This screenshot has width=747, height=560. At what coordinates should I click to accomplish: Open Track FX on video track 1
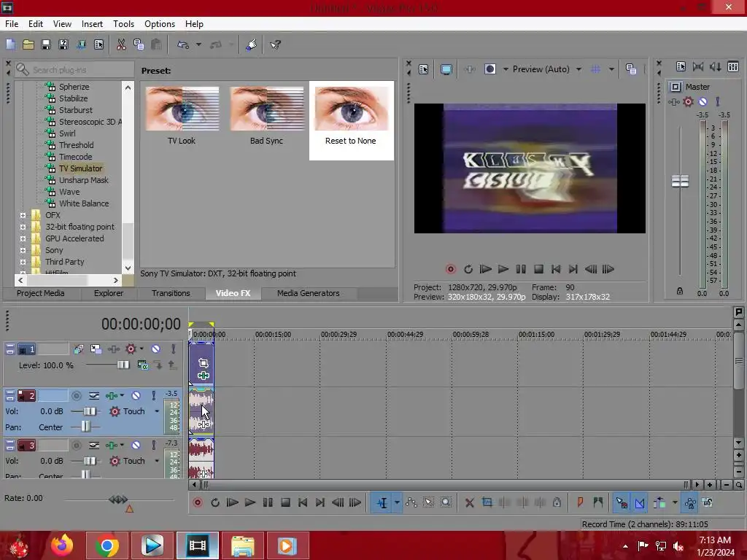pyautogui.click(x=113, y=349)
